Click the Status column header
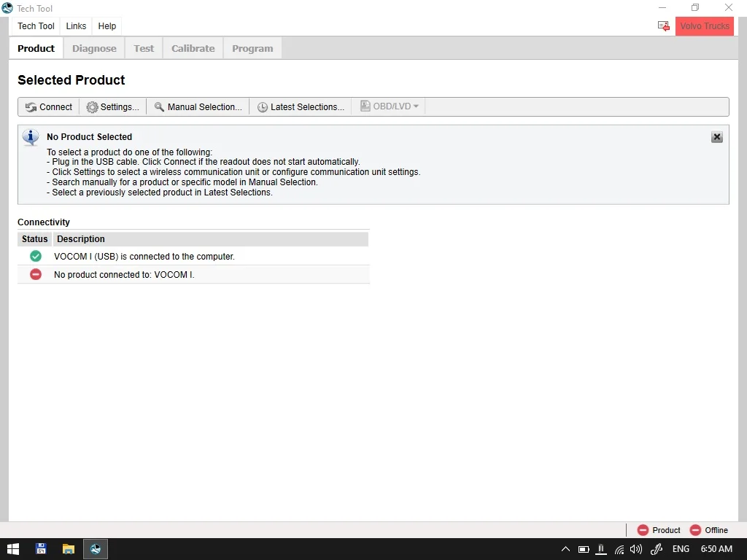 tap(35, 239)
